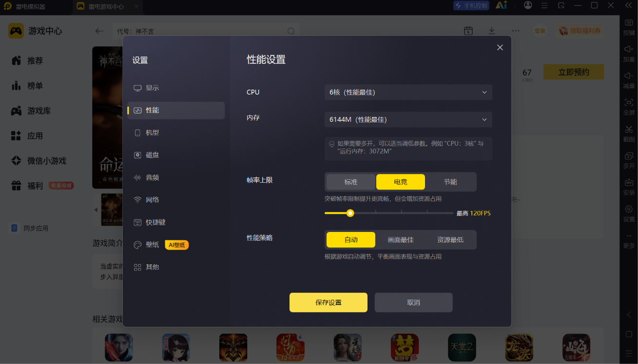The height and width of the screenshot is (364, 638).
Task: Click Android recent apps icon
Action: 629,353
